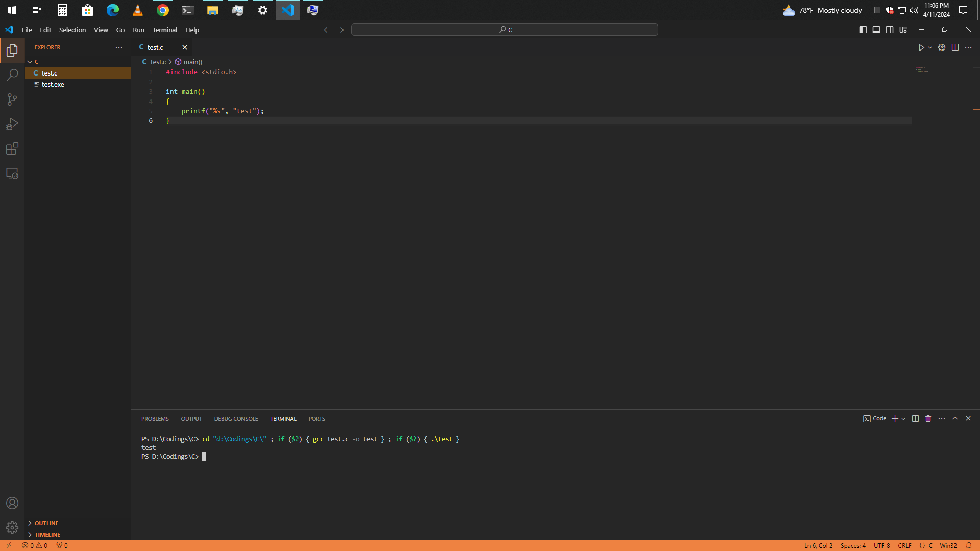Open the File menu
This screenshot has height=551, width=980.
pos(27,30)
